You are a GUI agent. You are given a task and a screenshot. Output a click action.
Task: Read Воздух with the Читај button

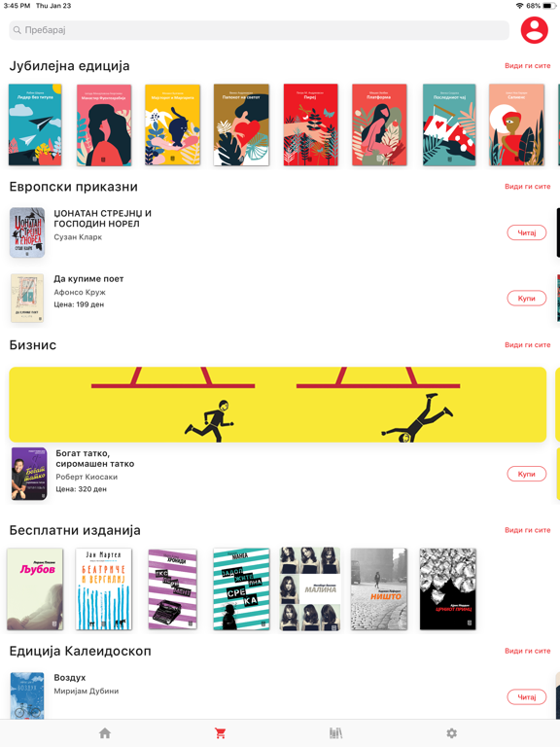coord(526,697)
